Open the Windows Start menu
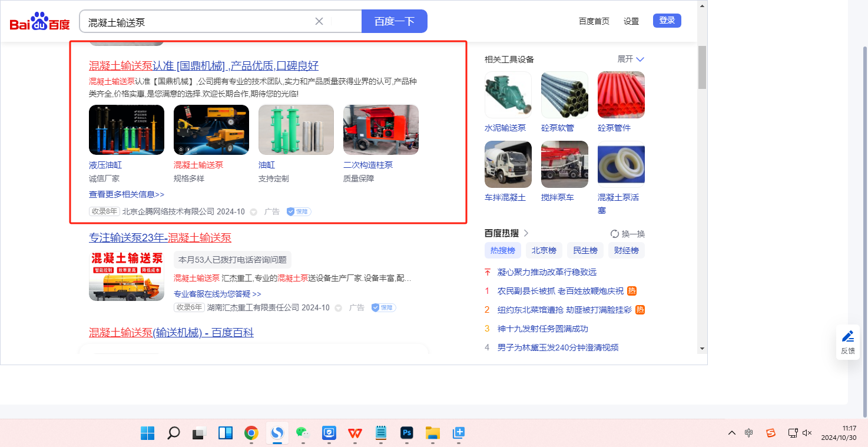Image resolution: width=868 pixels, height=447 pixels. click(147, 433)
